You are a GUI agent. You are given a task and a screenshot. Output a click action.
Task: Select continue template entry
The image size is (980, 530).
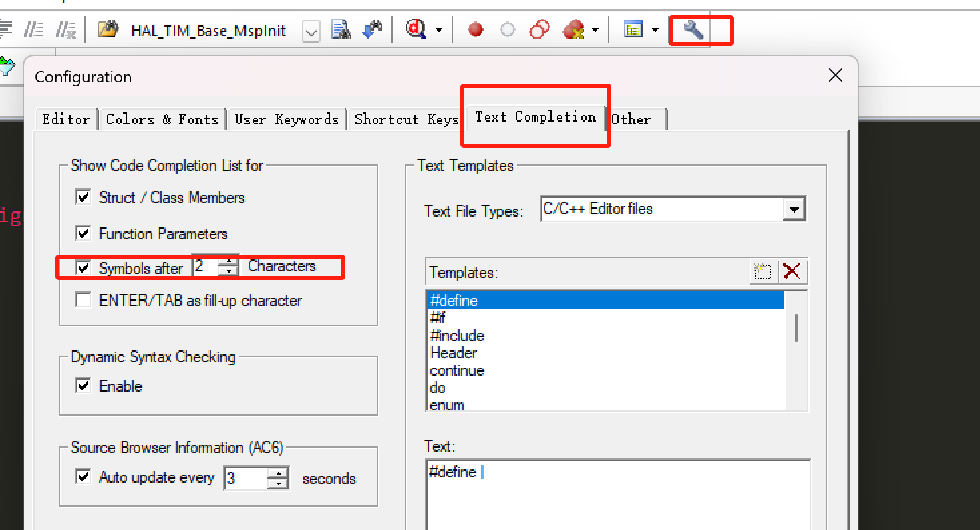click(605, 370)
